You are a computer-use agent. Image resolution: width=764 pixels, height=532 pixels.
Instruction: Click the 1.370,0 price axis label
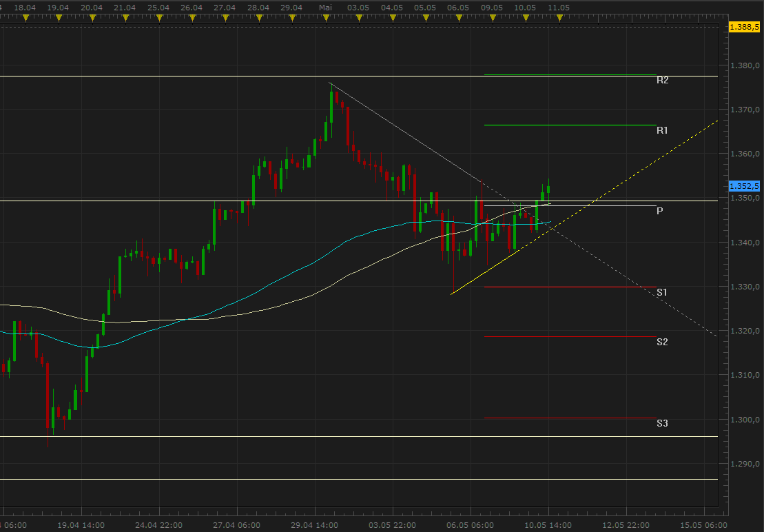[747, 110]
